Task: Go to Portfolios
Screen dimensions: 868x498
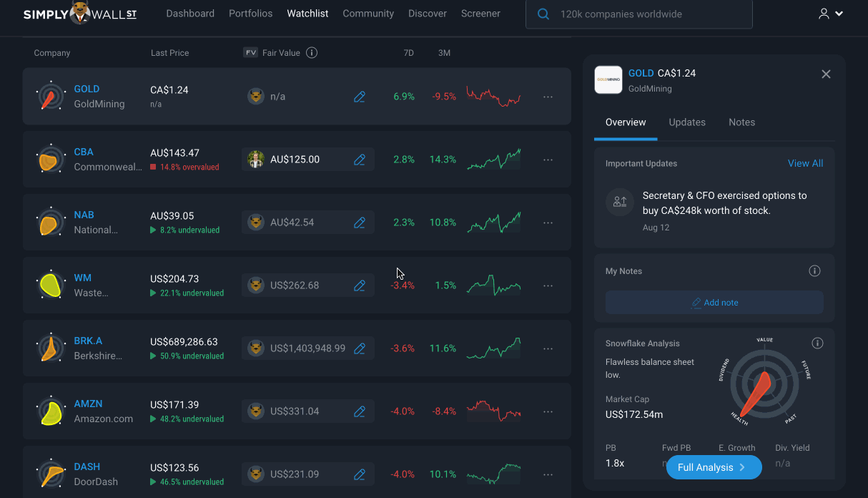Action: tap(251, 14)
